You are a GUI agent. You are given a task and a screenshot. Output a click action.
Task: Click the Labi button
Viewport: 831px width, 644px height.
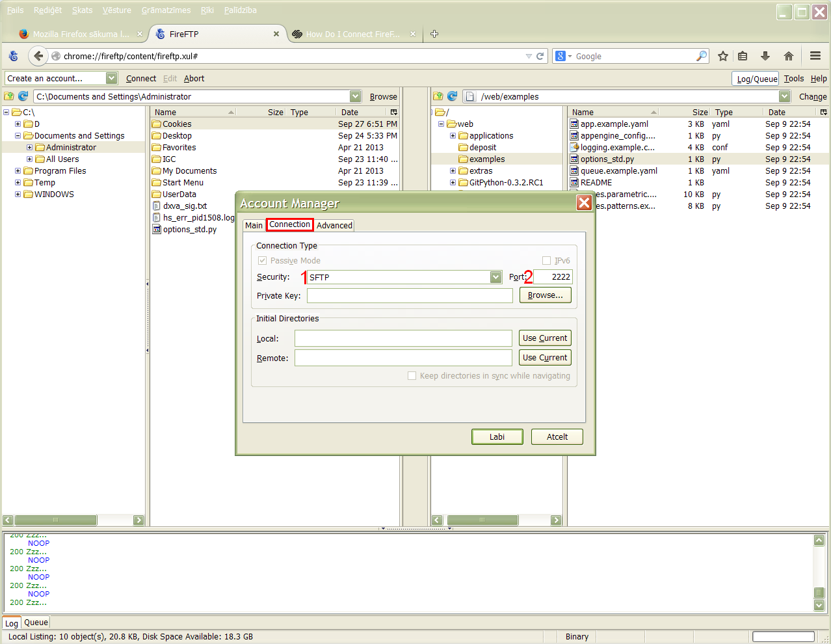pyautogui.click(x=497, y=437)
